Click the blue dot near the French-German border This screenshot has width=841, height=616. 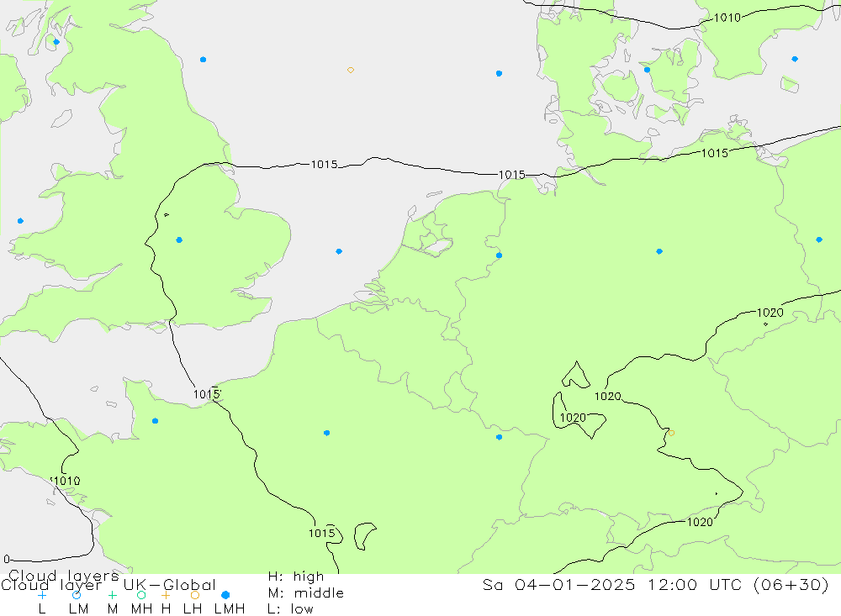point(499,438)
